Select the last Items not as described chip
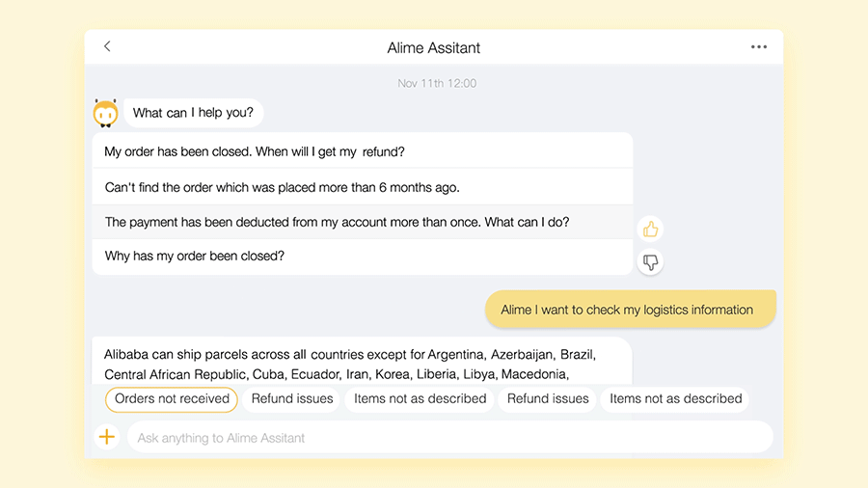 coord(675,398)
